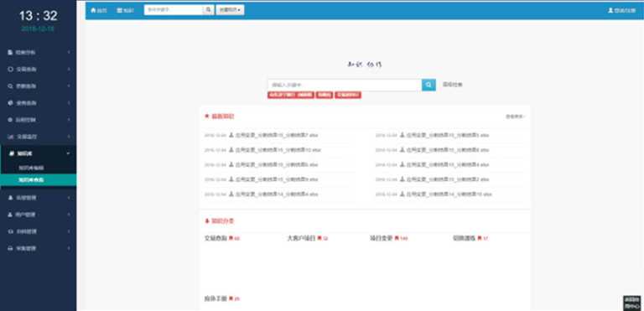
Task: Click the blue search button beside the main search box
Action: (x=428, y=85)
